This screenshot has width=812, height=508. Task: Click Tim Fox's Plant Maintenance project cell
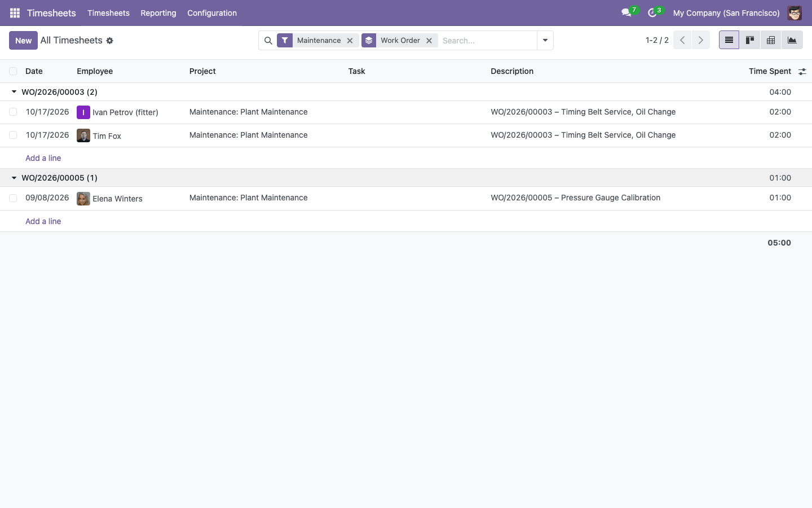pyautogui.click(x=249, y=135)
